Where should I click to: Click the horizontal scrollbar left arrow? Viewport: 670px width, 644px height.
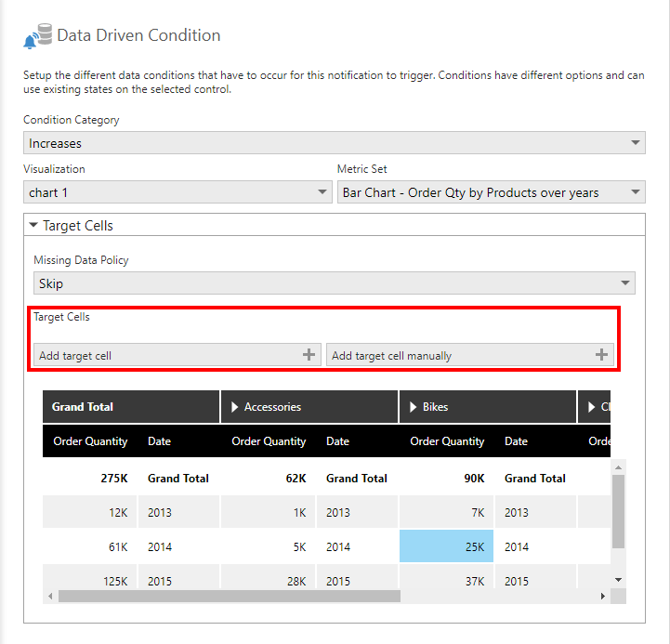click(x=50, y=596)
